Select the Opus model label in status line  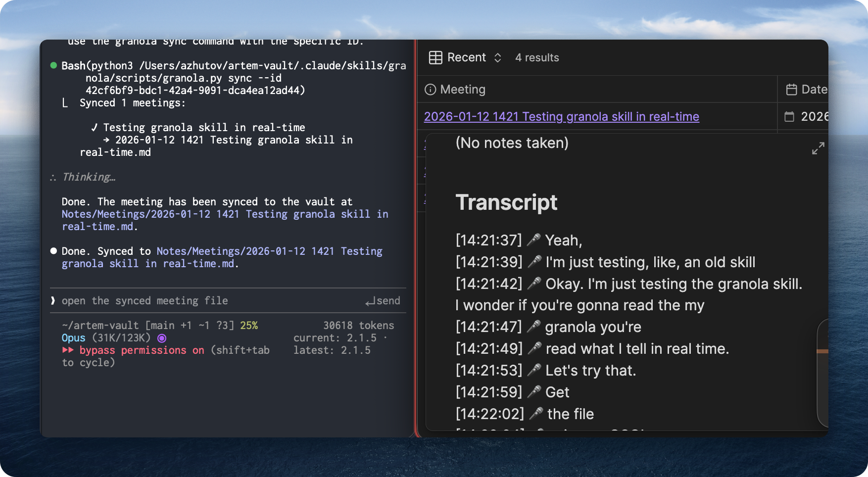[x=73, y=338]
